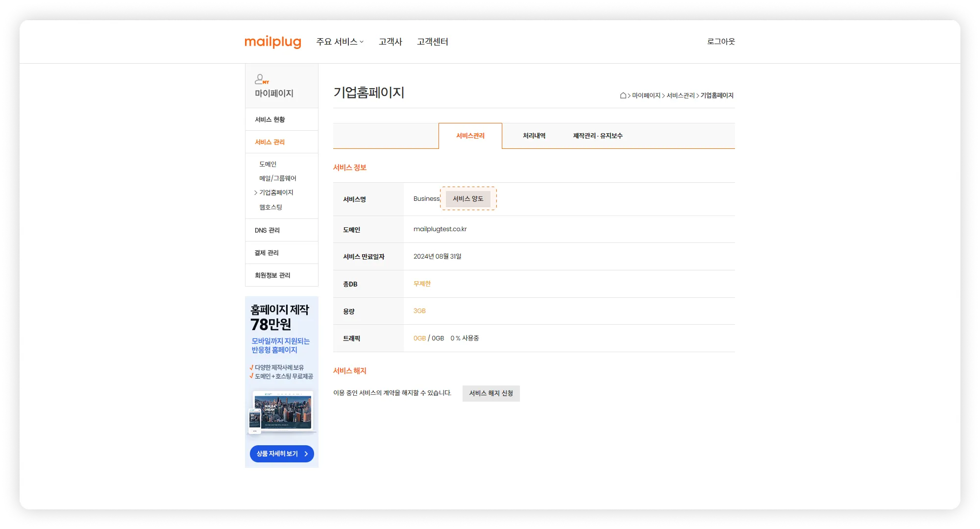This screenshot has width=980, height=529.
Task: Select 도메인 in the sidebar submenu
Action: click(268, 164)
